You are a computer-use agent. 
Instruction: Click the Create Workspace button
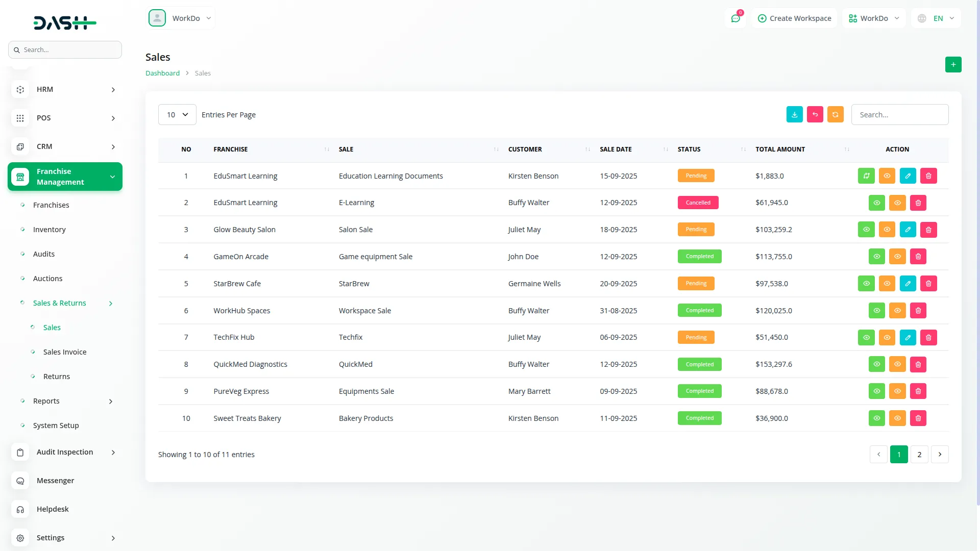pos(794,18)
